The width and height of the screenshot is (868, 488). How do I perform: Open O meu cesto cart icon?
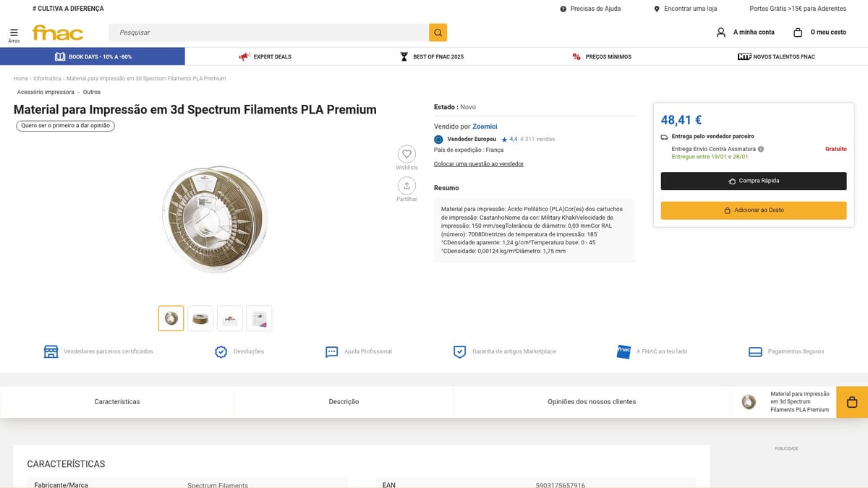798,32
